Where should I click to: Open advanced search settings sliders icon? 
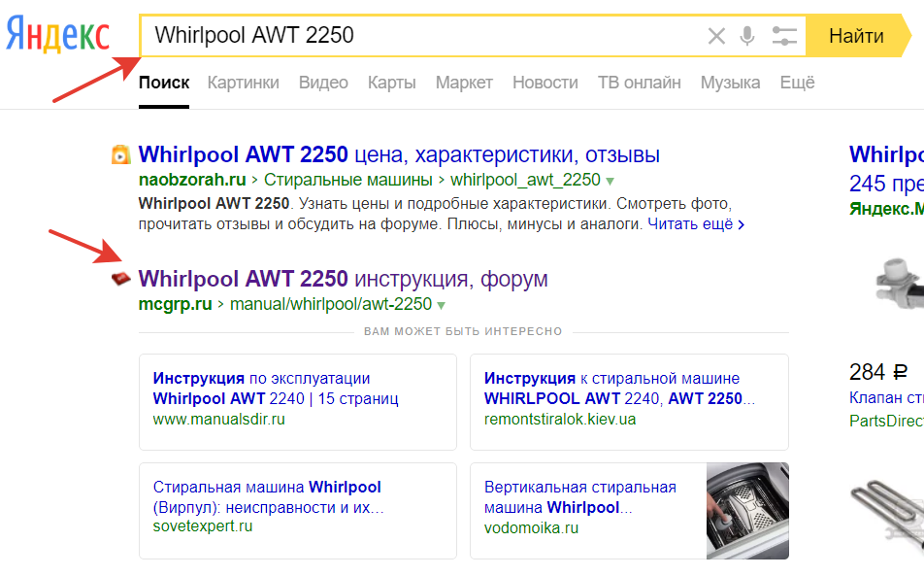(784, 36)
